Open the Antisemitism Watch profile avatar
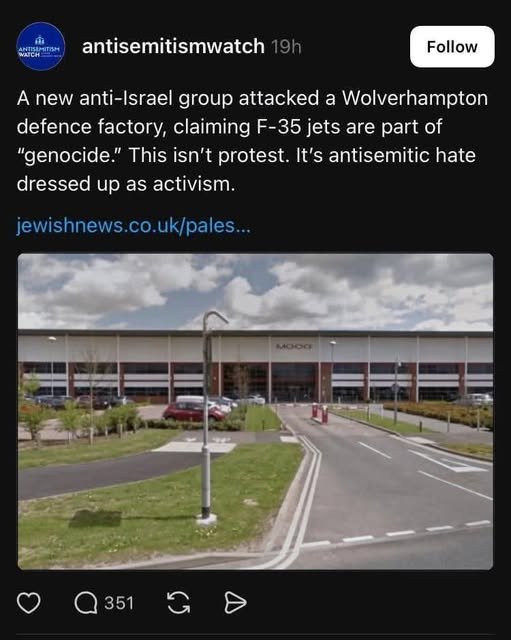 [x=40, y=47]
